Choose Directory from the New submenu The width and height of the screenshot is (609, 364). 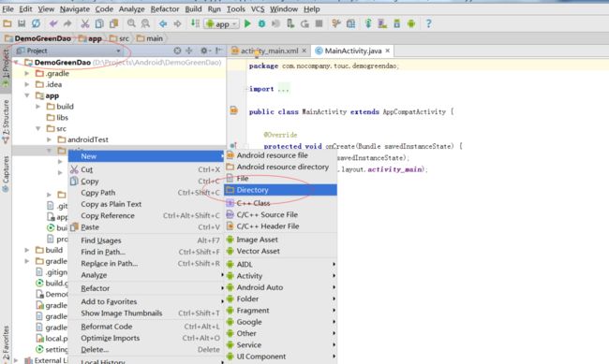coord(281,190)
